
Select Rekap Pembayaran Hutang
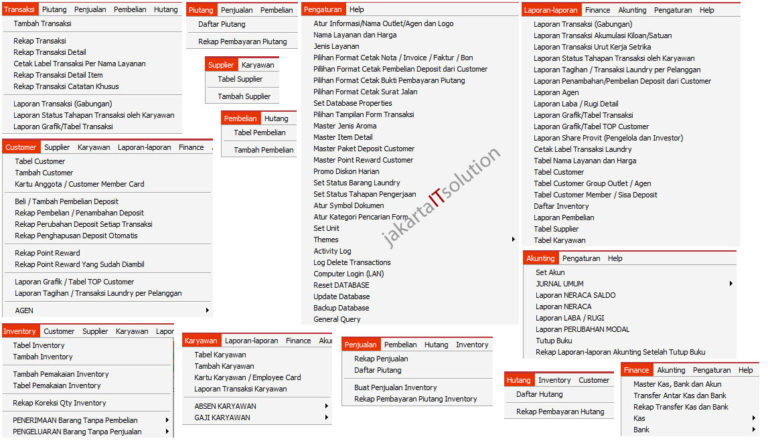[560, 412]
